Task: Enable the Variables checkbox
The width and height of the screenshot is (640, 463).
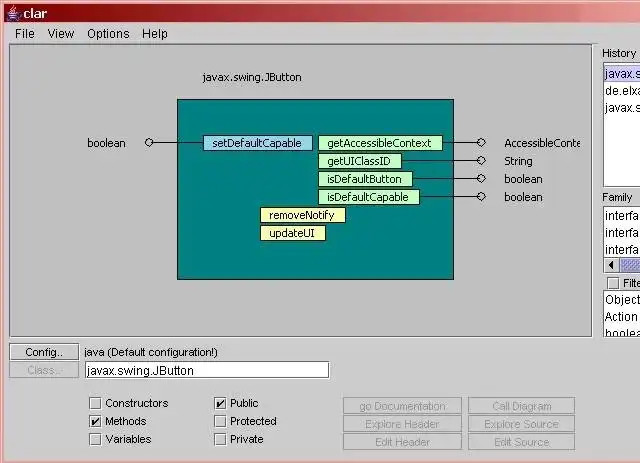Action: coord(95,439)
